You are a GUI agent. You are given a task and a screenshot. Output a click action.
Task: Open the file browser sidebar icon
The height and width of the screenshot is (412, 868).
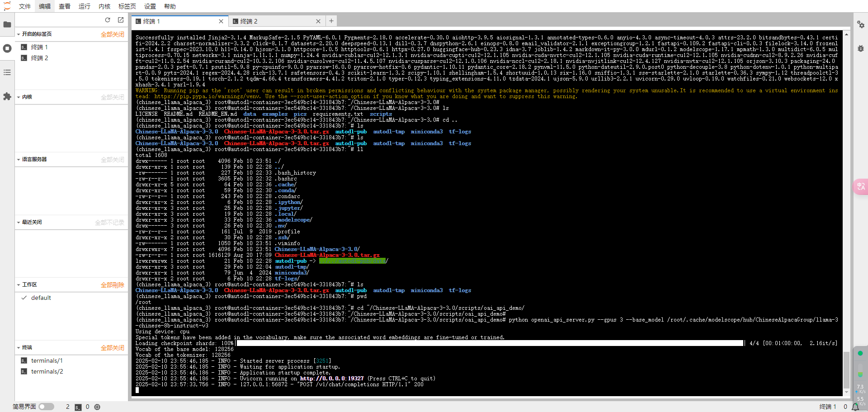click(7, 24)
